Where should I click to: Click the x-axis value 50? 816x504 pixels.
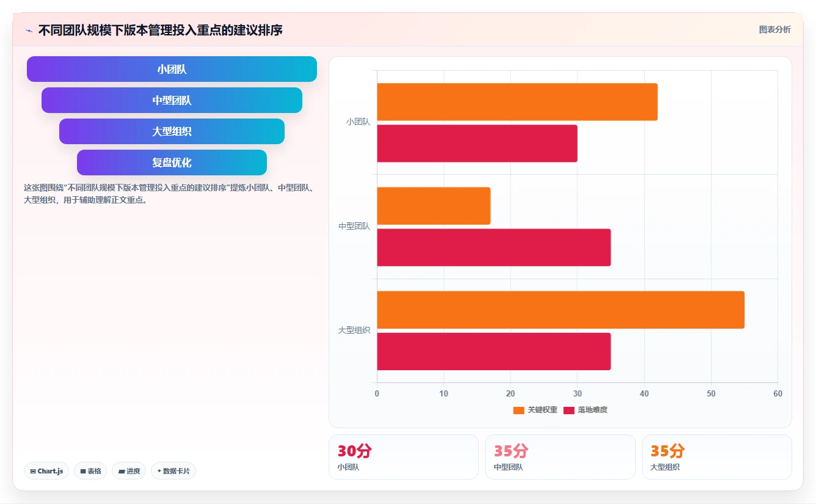coord(711,393)
